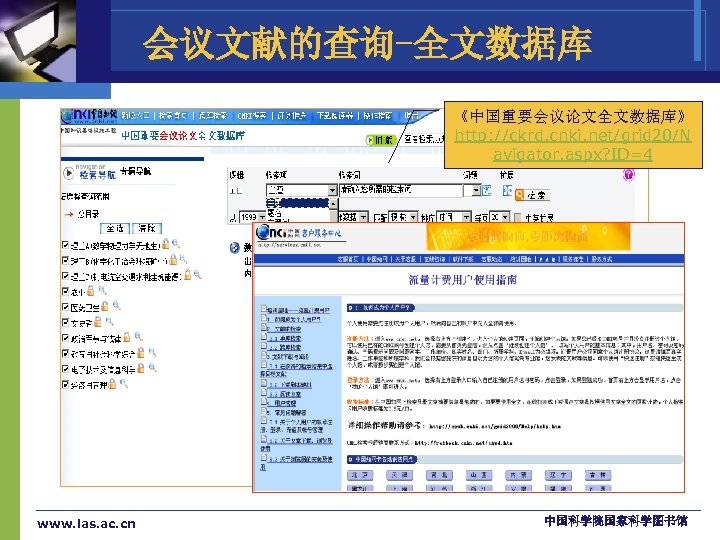This screenshot has width=720, height=540.
Task: Uncheck the last category checkbox in the list
Action: [65, 384]
